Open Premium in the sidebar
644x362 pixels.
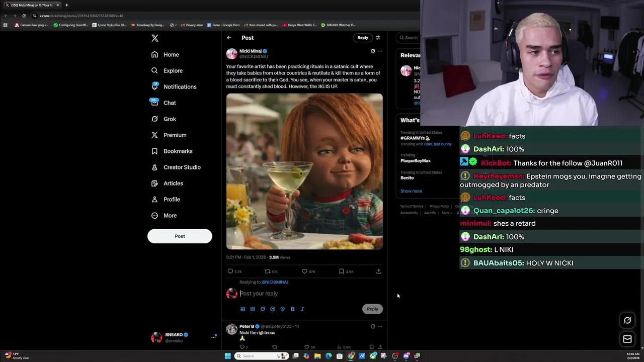click(169, 135)
